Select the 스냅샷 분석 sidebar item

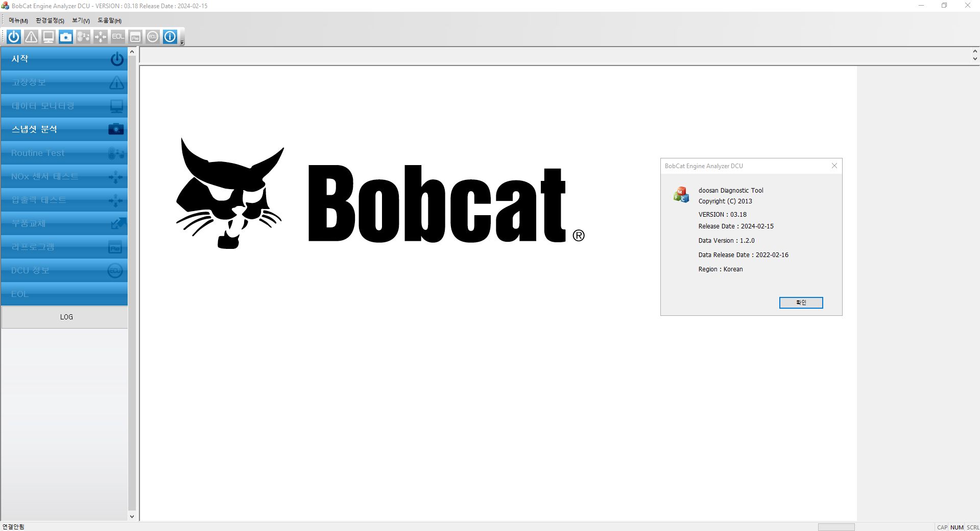pos(61,129)
